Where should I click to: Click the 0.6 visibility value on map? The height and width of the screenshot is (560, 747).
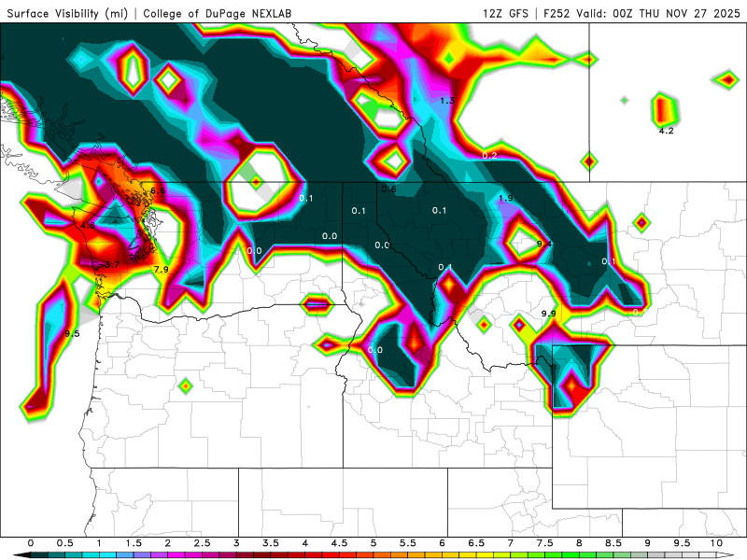tap(388, 189)
